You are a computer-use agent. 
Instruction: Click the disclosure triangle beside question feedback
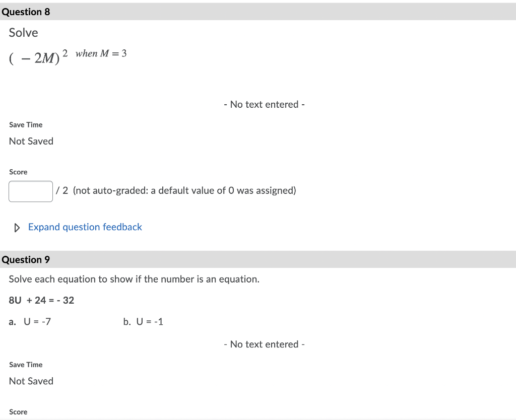click(x=17, y=227)
